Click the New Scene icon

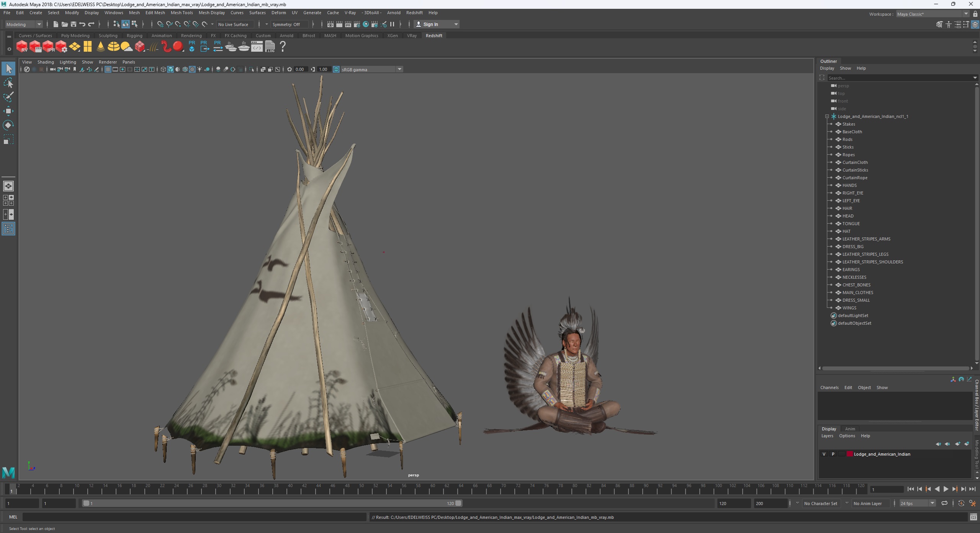pos(56,24)
